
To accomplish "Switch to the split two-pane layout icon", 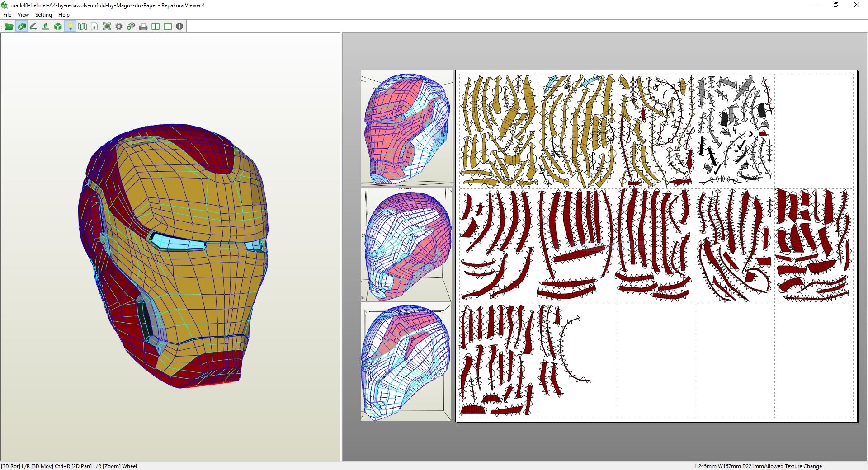I will [156, 27].
